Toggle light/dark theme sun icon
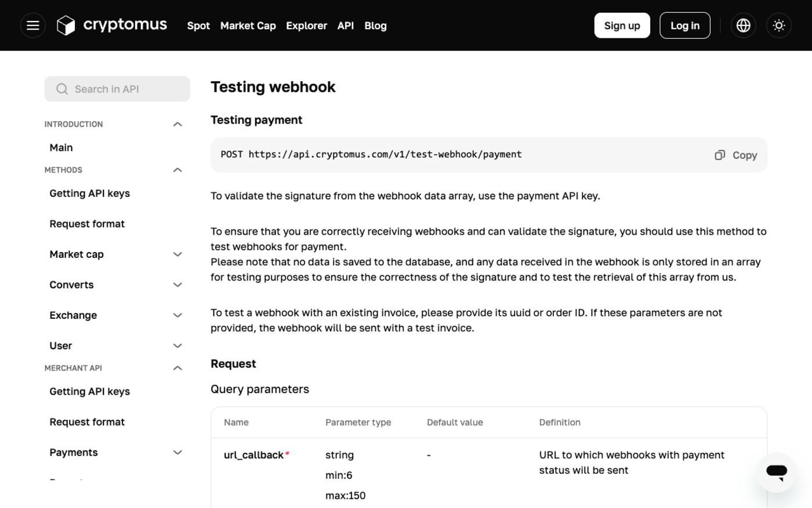812x508 pixels. [x=779, y=26]
